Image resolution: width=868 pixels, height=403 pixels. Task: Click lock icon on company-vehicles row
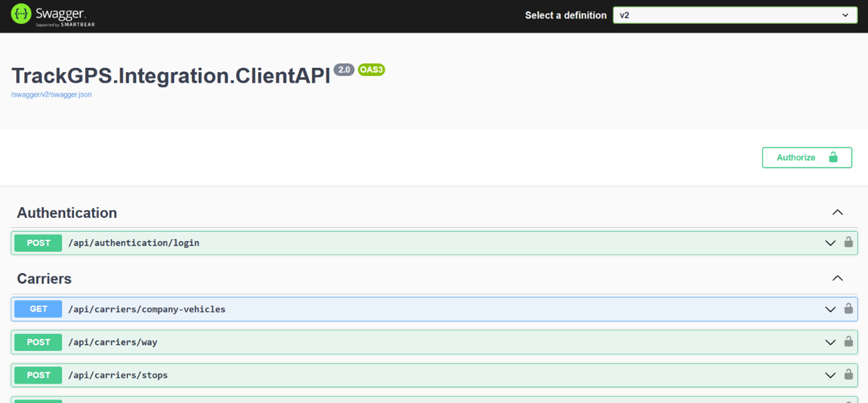coord(849,309)
